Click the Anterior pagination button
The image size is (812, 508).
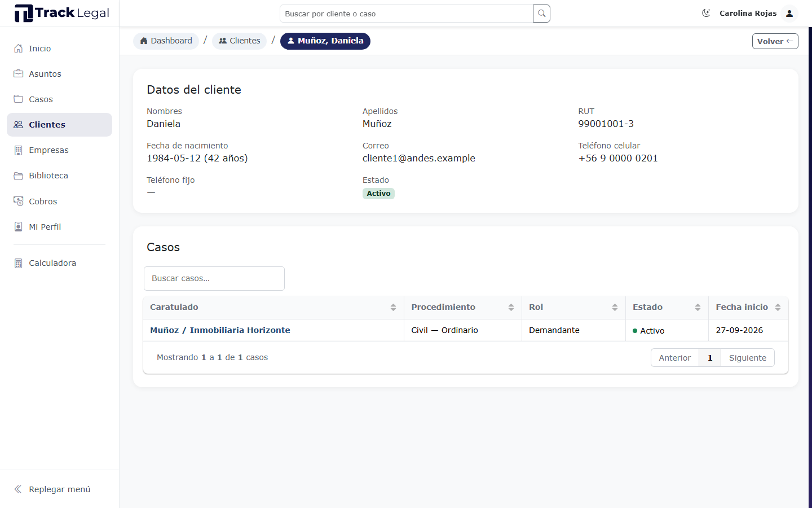pyautogui.click(x=674, y=358)
